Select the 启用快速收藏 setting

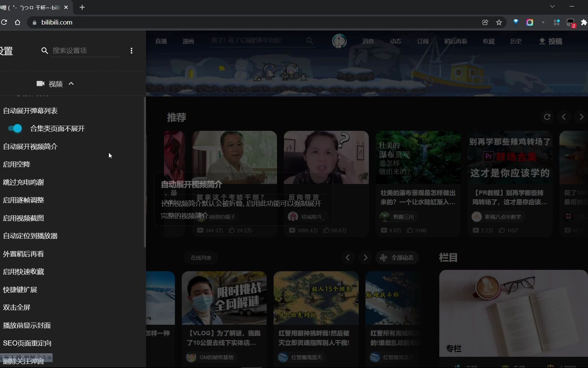click(x=23, y=272)
